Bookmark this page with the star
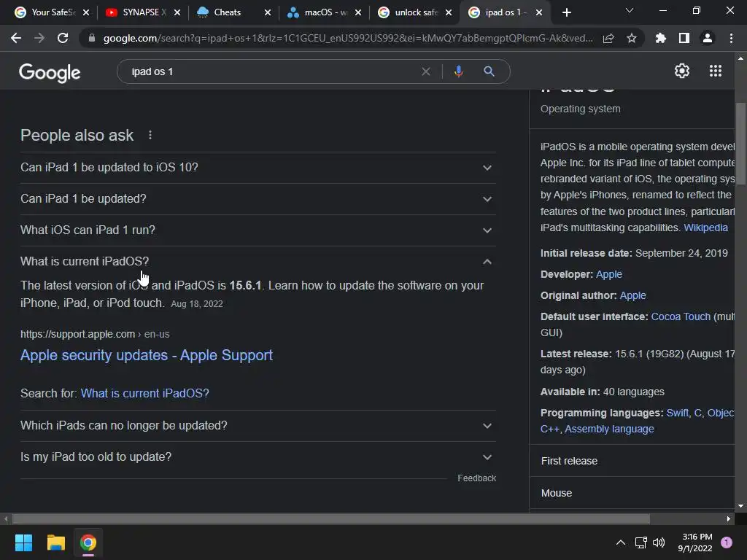 click(632, 38)
